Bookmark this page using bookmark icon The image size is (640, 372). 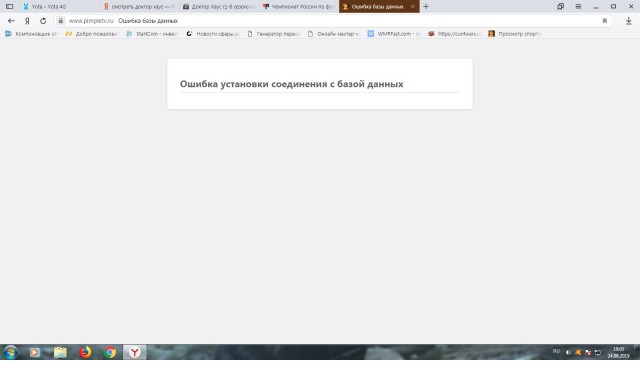[605, 21]
